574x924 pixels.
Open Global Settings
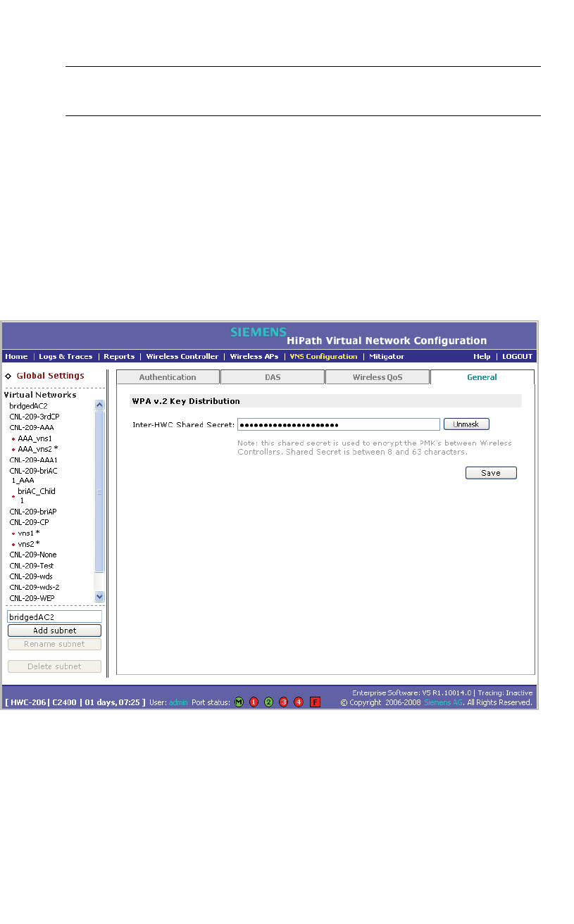50,376
